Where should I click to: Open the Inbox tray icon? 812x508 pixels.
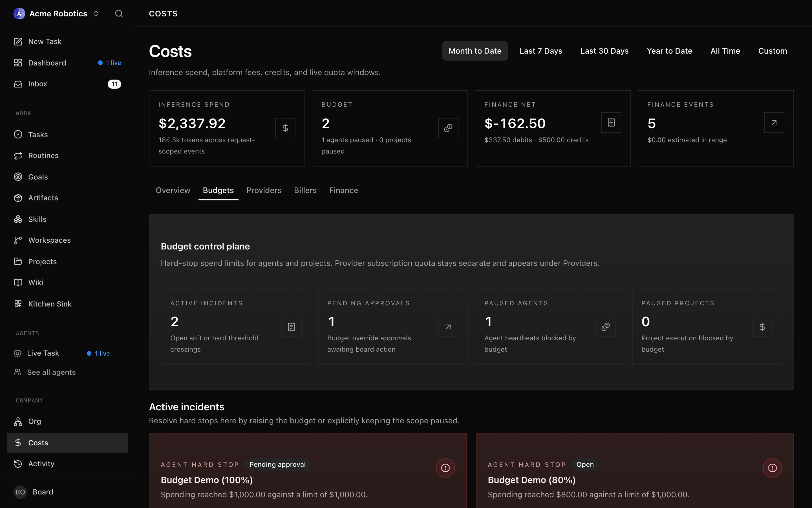pos(18,84)
